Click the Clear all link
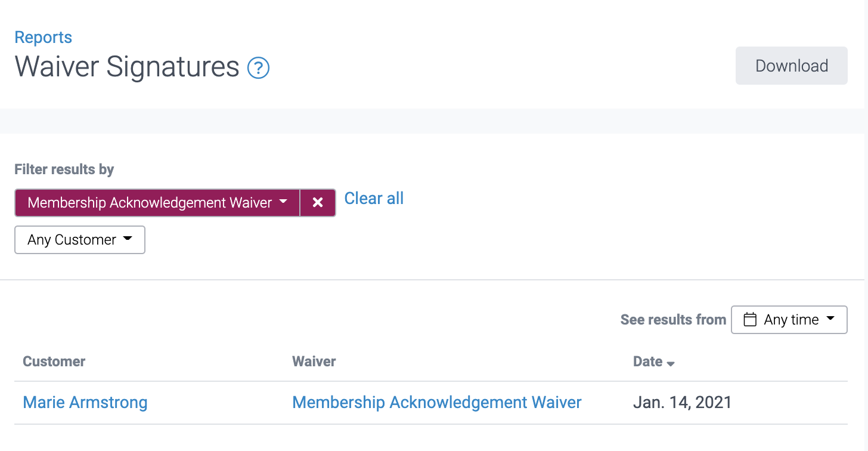This screenshot has width=868, height=451. (x=374, y=198)
